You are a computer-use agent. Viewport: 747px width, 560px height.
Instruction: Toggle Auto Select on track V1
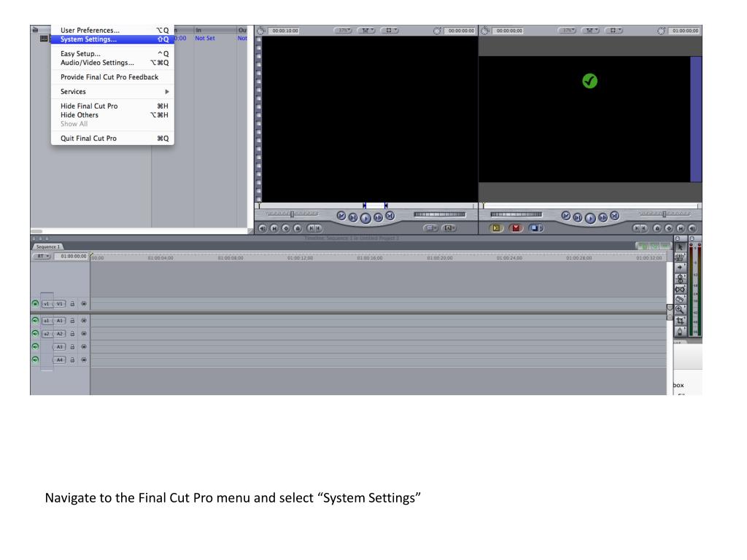(x=84, y=304)
